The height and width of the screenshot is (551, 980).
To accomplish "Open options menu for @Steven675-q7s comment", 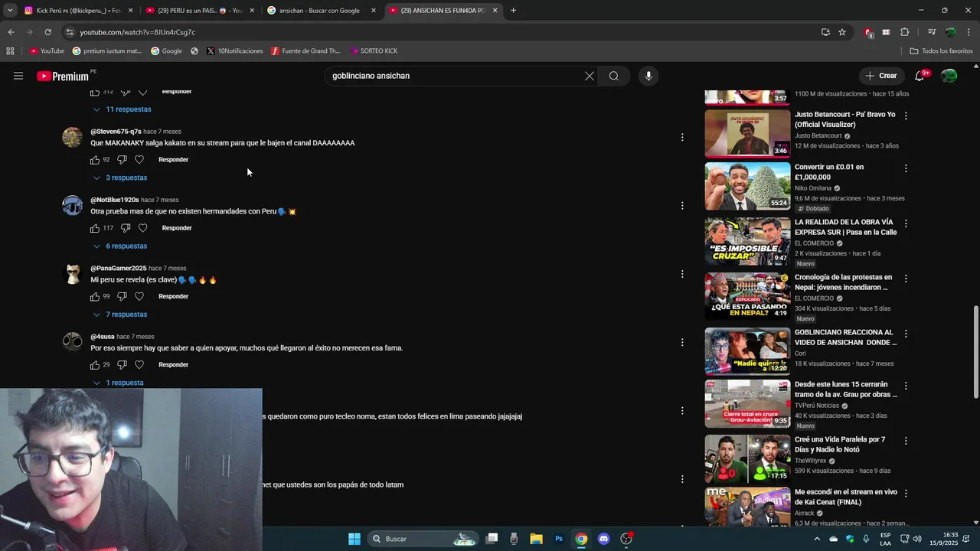I will pos(682,137).
